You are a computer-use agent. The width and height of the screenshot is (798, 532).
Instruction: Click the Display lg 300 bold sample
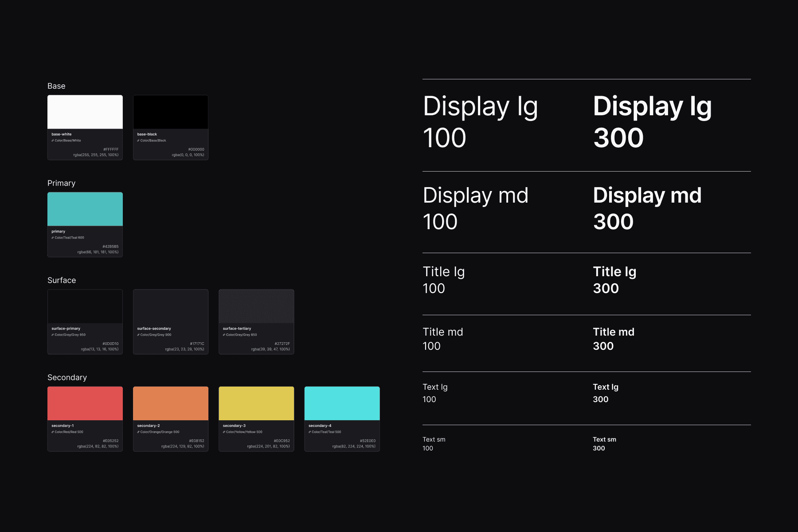coord(653,122)
